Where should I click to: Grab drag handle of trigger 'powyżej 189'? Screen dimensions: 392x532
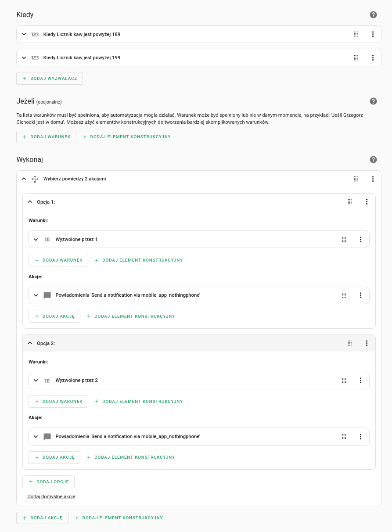[x=356, y=34]
